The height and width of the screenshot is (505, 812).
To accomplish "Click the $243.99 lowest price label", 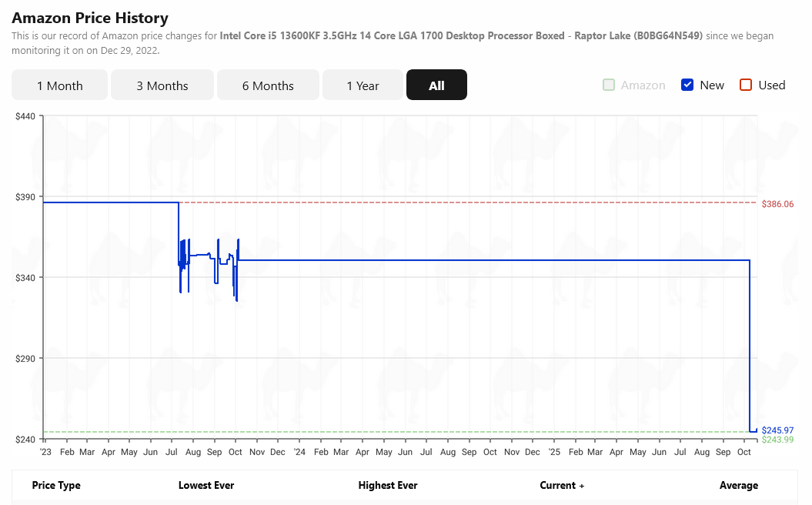I will click(777, 440).
